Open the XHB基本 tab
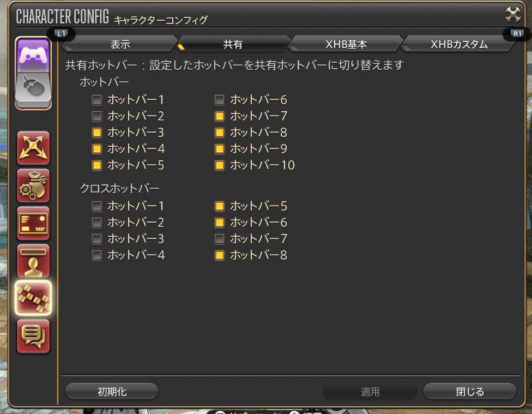Image resolution: width=532 pixels, height=414 pixels. pyautogui.click(x=346, y=45)
